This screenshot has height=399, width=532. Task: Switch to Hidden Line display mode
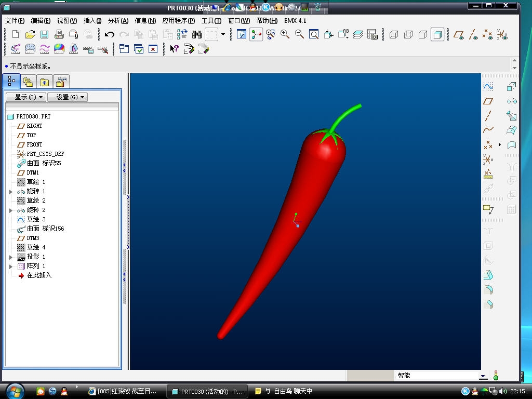click(408, 34)
